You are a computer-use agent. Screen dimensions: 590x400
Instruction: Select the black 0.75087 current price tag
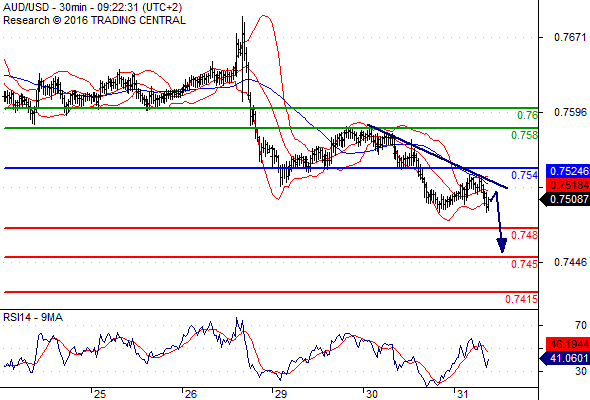(x=565, y=199)
